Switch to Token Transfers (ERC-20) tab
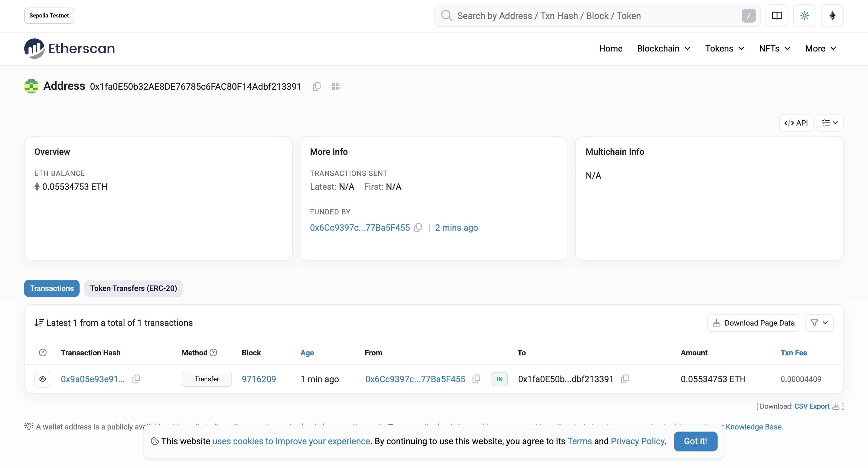Image resolution: width=868 pixels, height=468 pixels. 134,288
